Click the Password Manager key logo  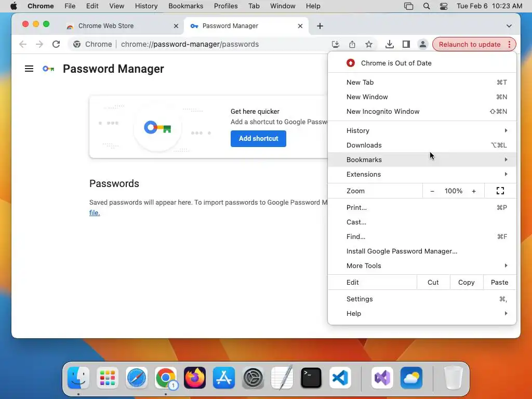tap(48, 69)
